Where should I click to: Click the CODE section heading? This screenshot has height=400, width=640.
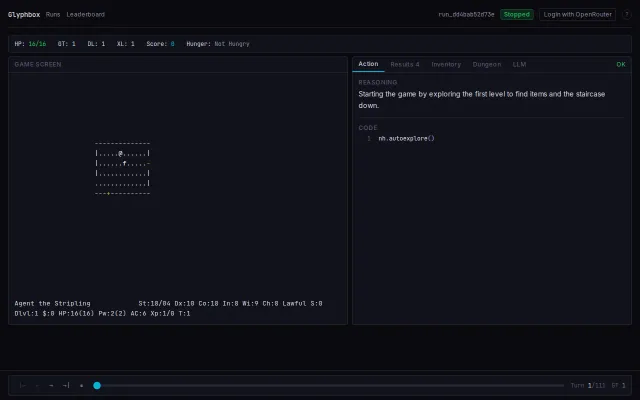click(x=368, y=127)
